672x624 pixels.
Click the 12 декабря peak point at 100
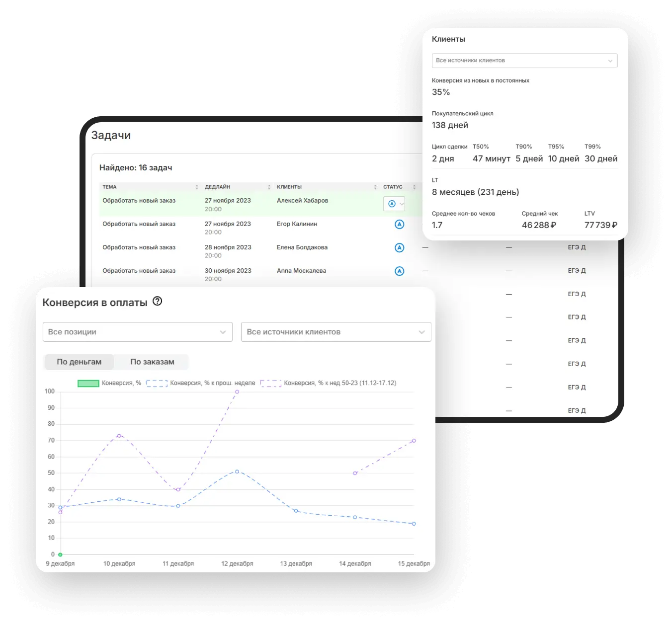coord(237,392)
